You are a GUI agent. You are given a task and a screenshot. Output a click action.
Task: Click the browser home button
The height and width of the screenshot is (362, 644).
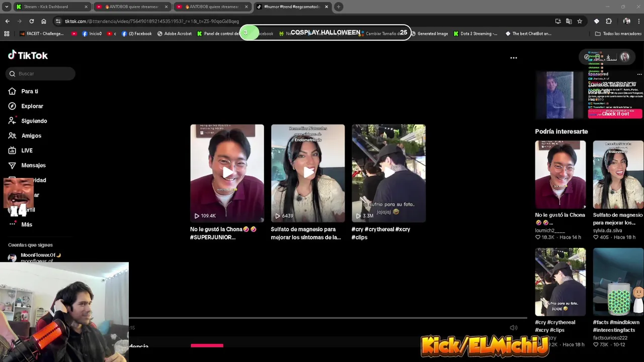[44, 21]
